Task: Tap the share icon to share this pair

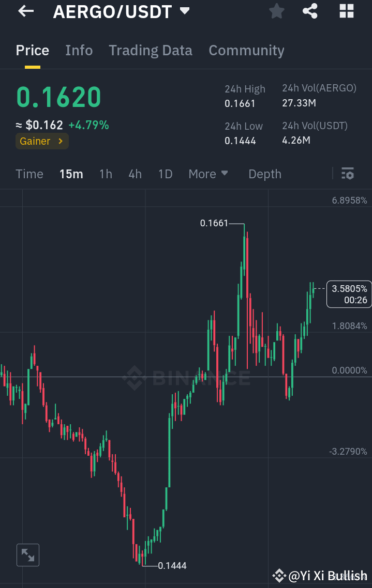Action: [x=310, y=11]
